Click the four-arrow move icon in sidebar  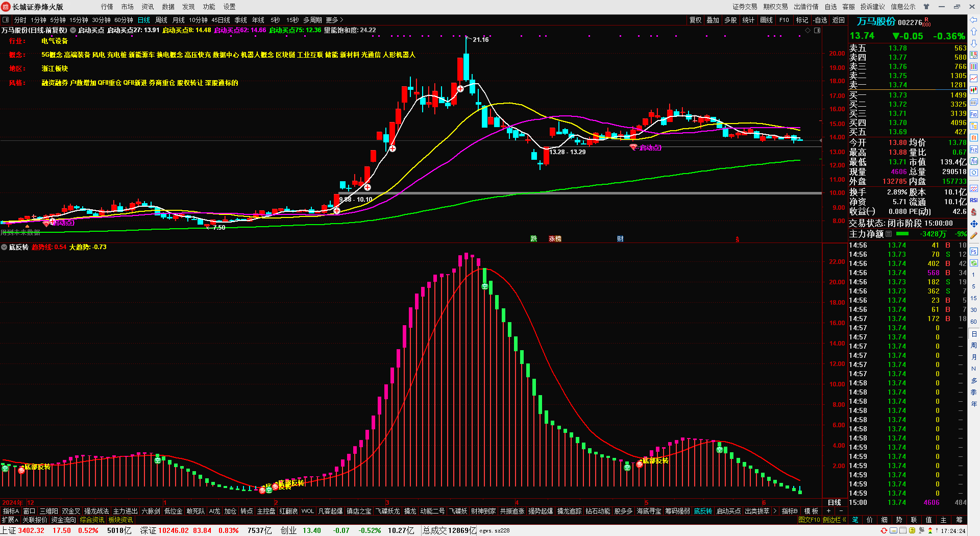(x=974, y=224)
